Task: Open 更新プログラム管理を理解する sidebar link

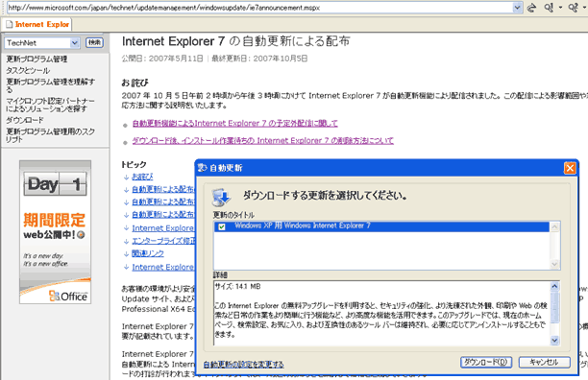Action: pos(50,85)
